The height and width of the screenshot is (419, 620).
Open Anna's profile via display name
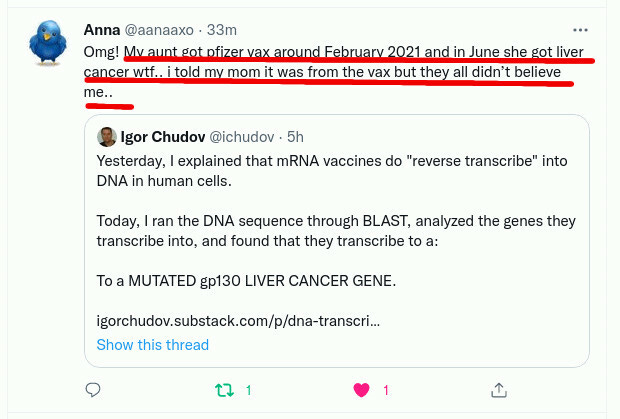[102, 30]
